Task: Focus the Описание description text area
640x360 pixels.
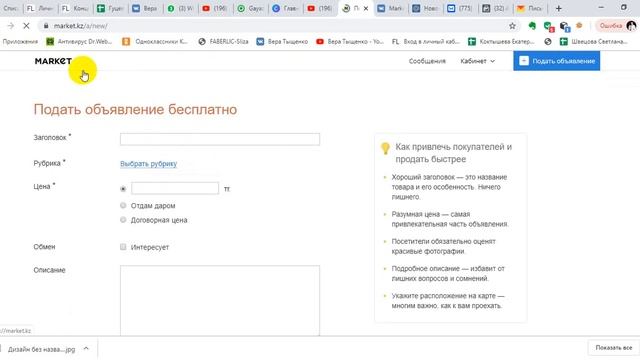Action: tap(220, 301)
